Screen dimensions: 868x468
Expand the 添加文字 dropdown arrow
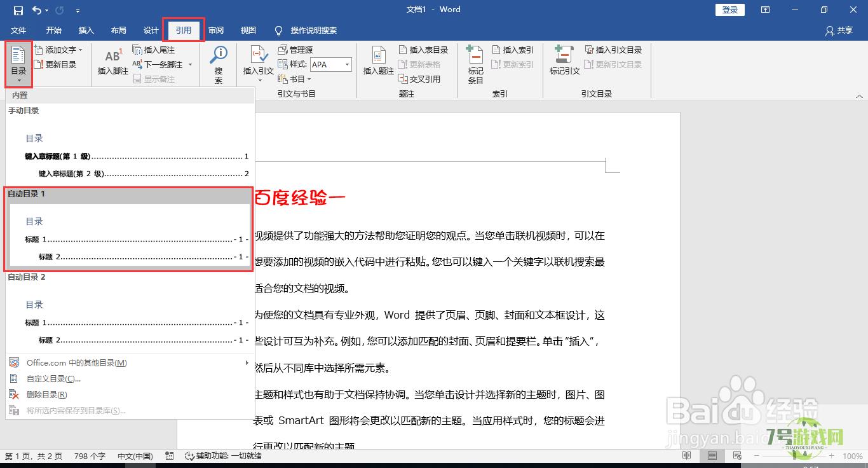pyautogui.click(x=80, y=50)
